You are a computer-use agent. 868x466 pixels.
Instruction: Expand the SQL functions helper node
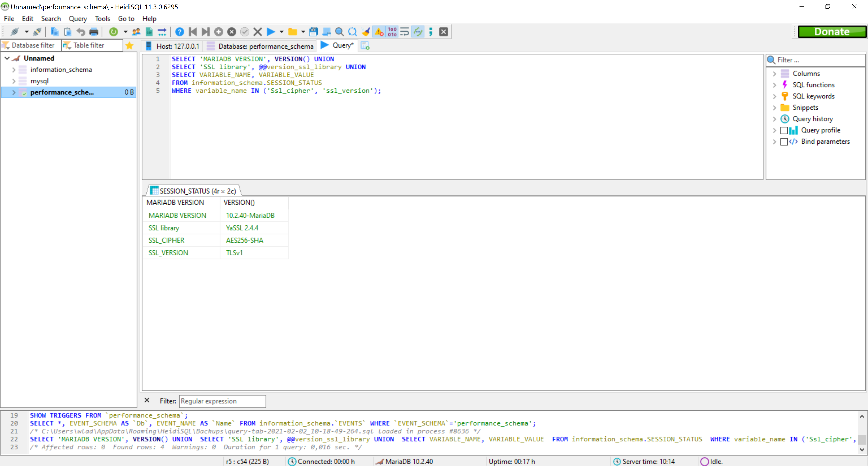pyautogui.click(x=774, y=85)
